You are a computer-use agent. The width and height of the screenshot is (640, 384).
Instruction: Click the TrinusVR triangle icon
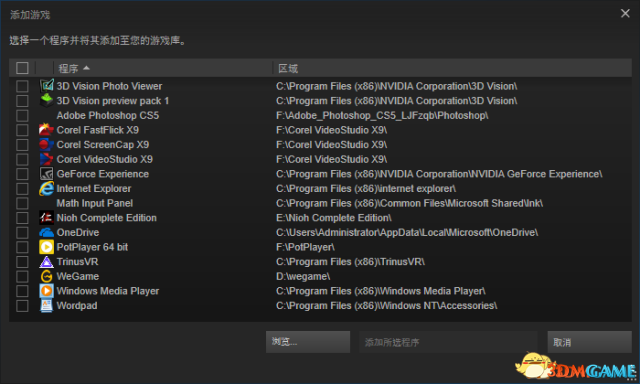(47, 262)
